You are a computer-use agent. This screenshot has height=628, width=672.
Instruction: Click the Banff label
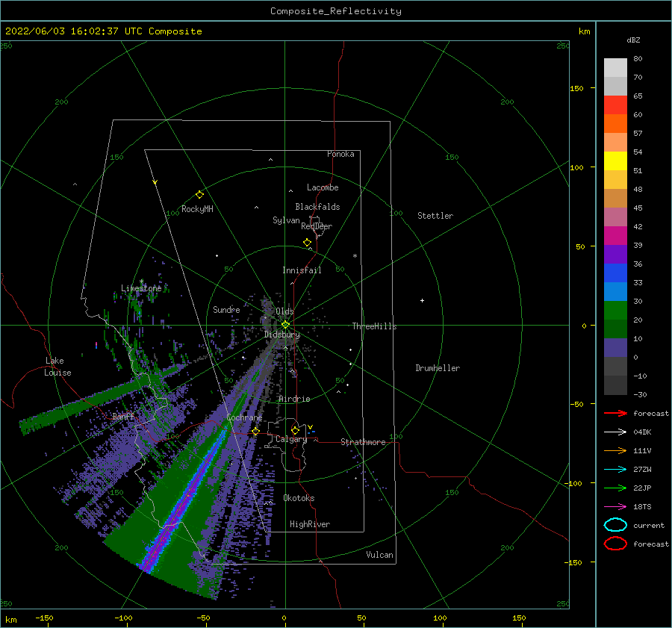click(123, 416)
